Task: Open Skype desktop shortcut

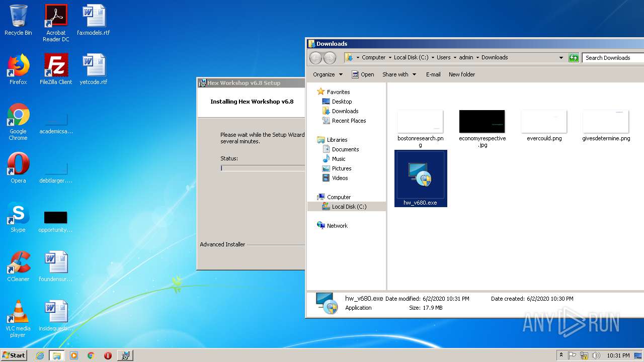Action: [18, 217]
